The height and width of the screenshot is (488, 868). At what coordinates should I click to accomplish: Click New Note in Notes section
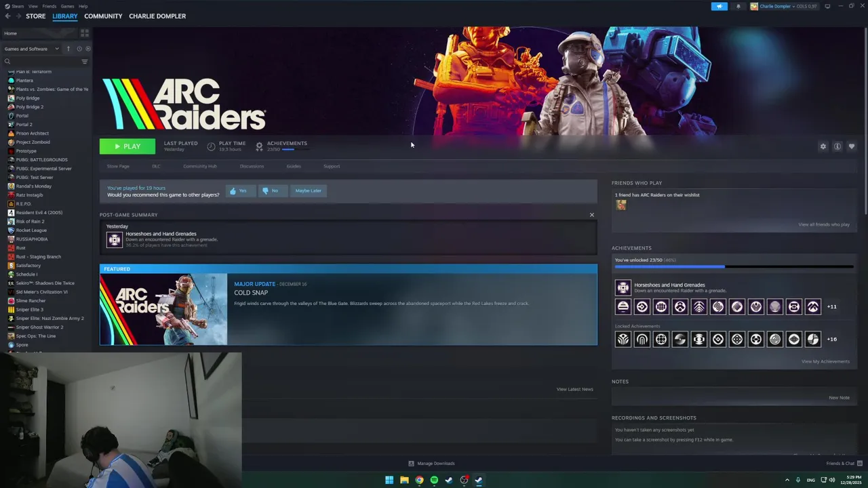[x=840, y=398]
